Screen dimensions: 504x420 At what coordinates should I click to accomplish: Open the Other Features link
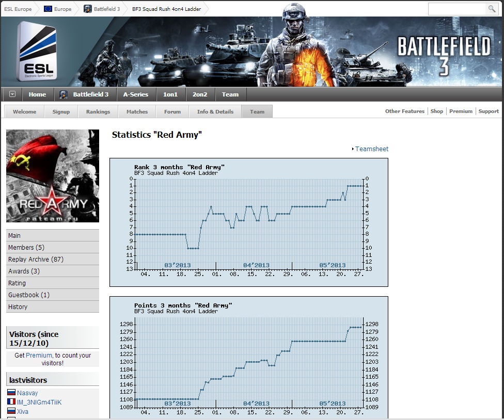[405, 111]
